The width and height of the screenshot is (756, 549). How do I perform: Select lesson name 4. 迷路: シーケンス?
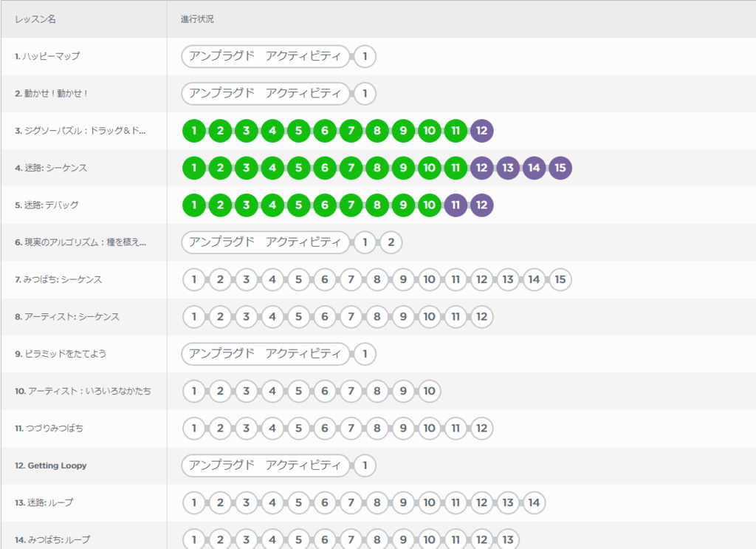[51, 168]
